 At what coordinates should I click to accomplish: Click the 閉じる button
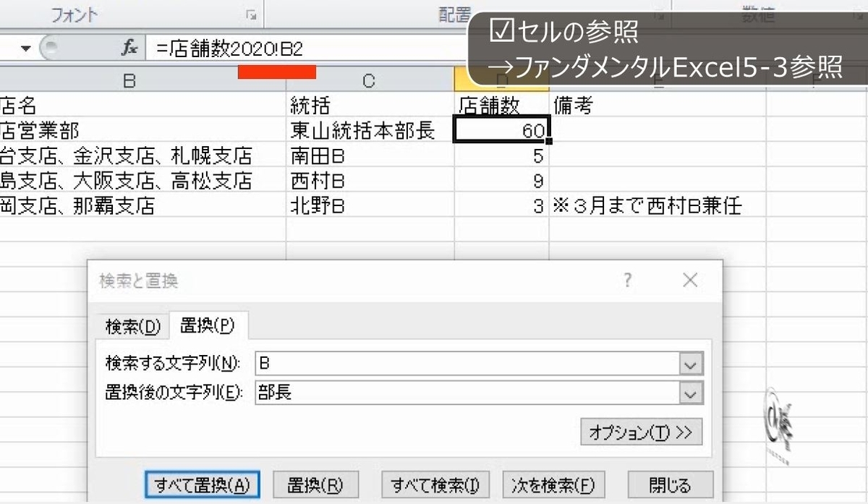click(670, 484)
